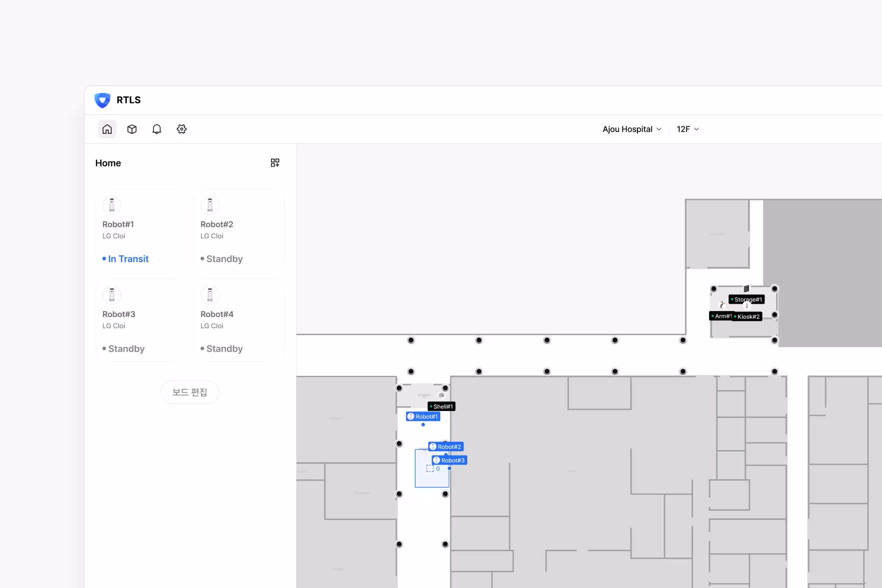Viewport: 882px width, 588px height.
Task: Select the Arm#1 map marker
Action: (721, 317)
